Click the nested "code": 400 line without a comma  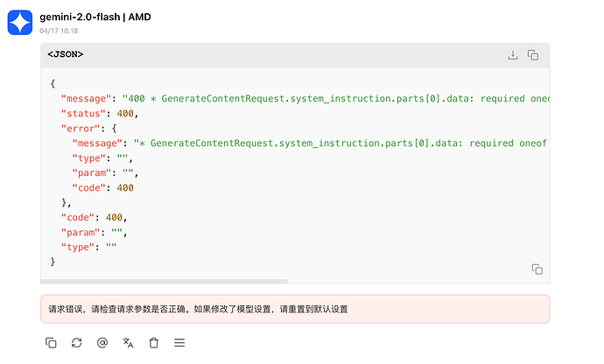pos(102,187)
